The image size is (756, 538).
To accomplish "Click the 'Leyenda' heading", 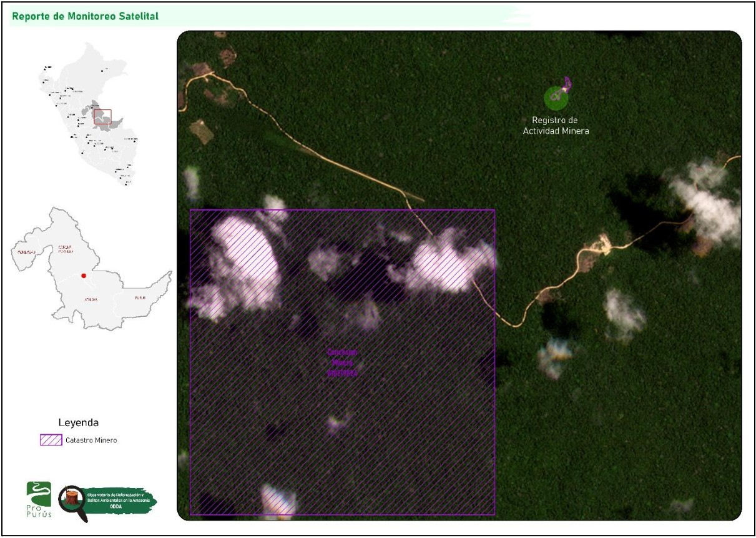I will (79, 422).
